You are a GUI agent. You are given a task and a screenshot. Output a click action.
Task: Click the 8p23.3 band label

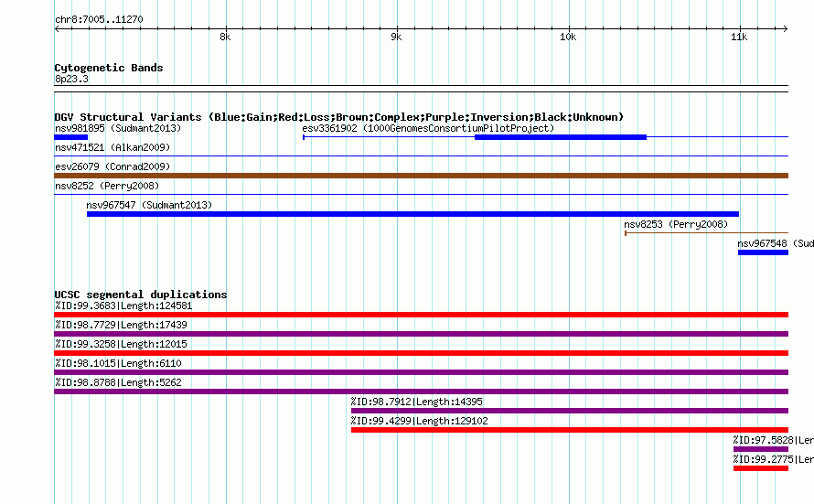point(71,79)
